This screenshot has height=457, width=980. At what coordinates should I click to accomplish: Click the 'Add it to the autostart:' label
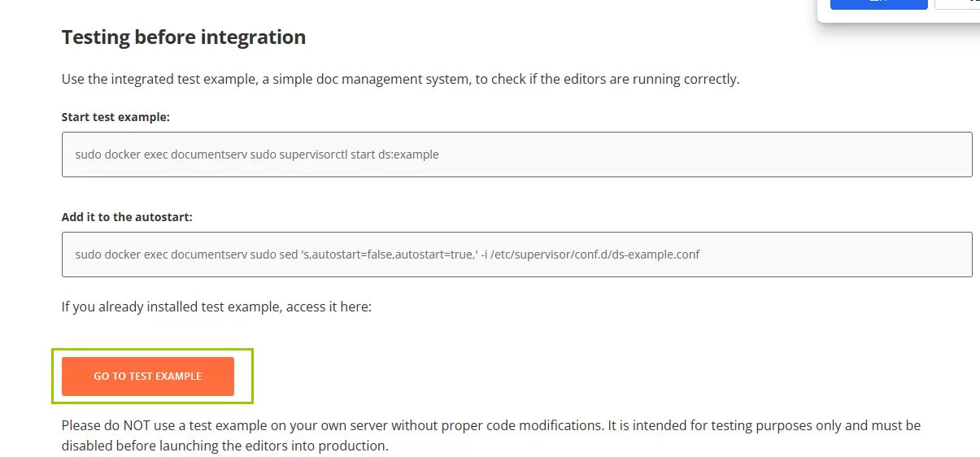pos(127,217)
